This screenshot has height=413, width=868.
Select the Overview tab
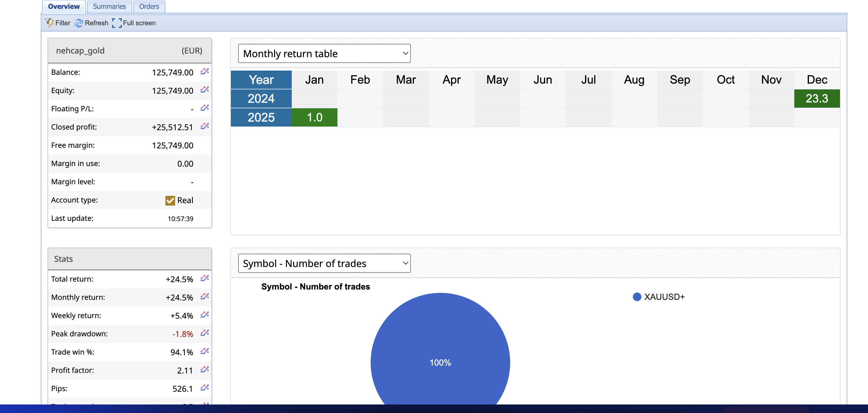point(64,6)
